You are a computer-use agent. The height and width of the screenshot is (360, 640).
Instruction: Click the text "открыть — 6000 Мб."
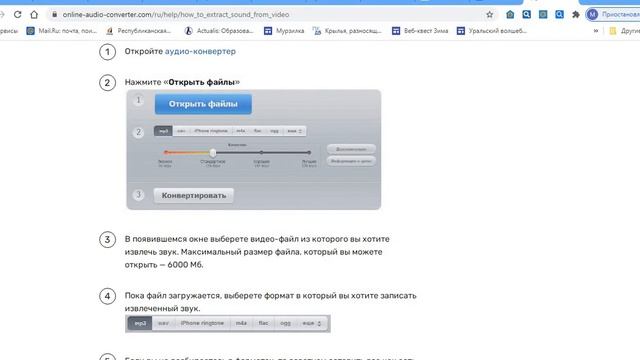point(164,265)
